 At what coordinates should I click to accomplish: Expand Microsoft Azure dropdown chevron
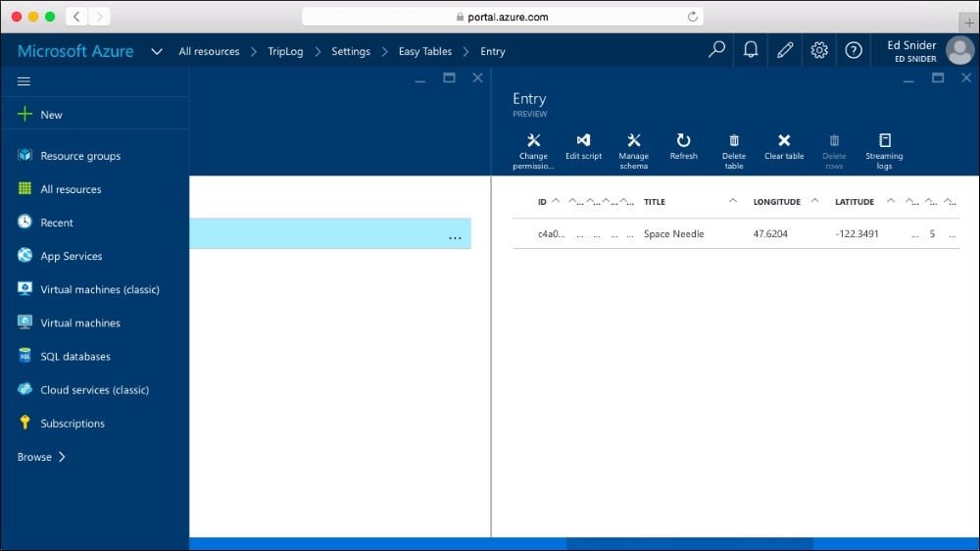(x=157, y=52)
